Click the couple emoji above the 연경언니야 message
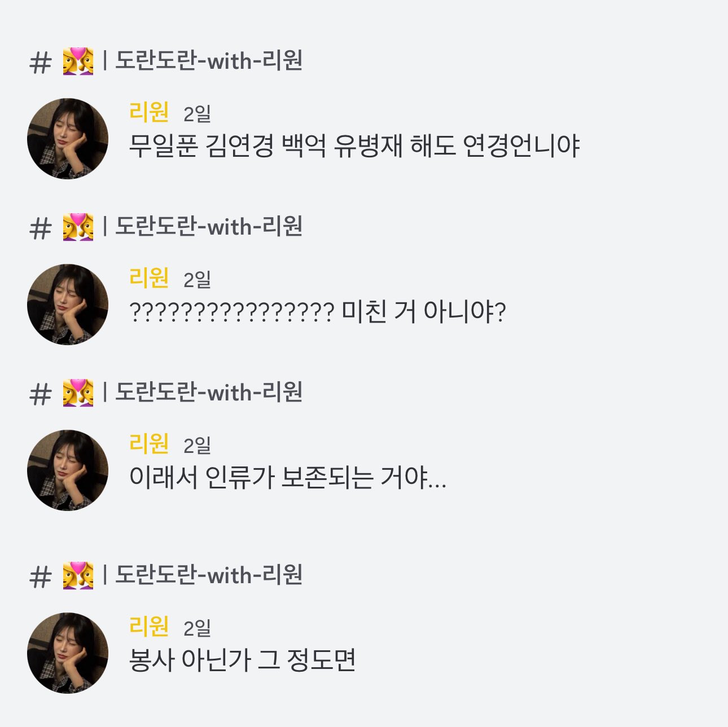The width and height of the screenshot is (728, 727). coord(78,61)
